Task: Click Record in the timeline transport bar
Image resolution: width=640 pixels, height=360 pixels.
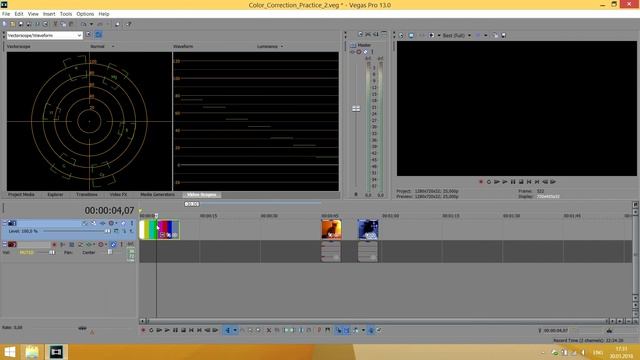Action: click(143, 330)
